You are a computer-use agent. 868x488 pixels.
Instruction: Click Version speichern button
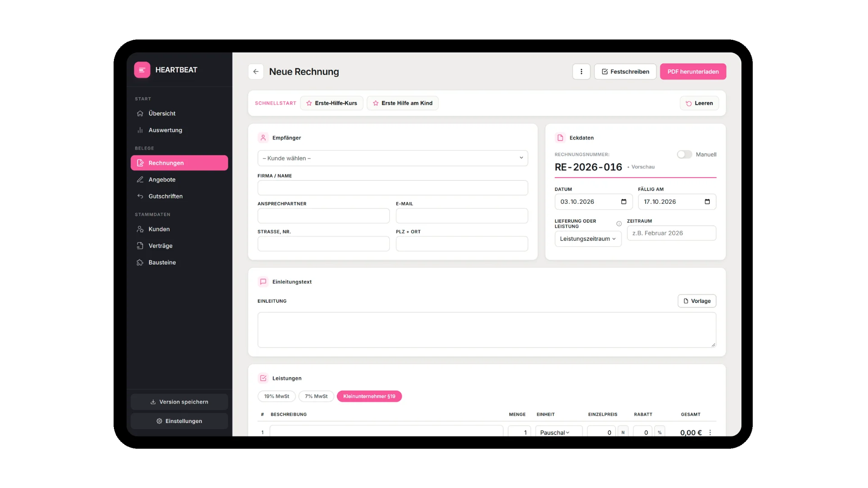pos(179,402)
